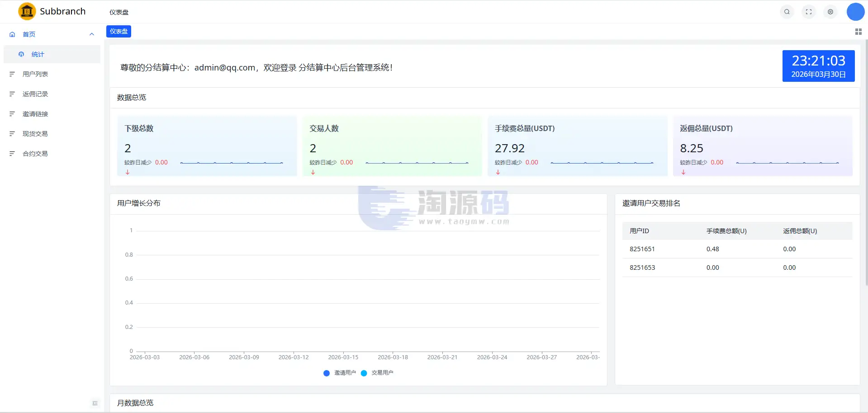Click the 返佣总量 sparkline chart

pos(787,163)
